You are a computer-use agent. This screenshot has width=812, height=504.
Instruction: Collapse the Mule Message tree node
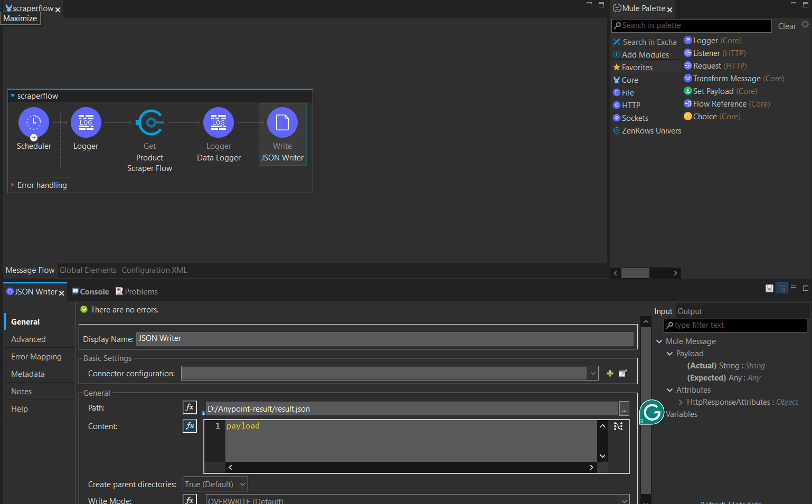point(659,341)
